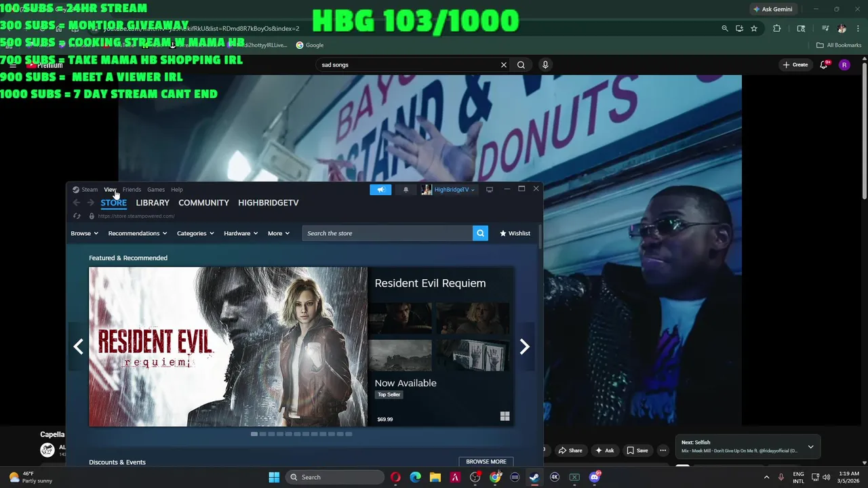
Task: Share the YouTube video
Action: pyautogui.click(x=570, y=450)
